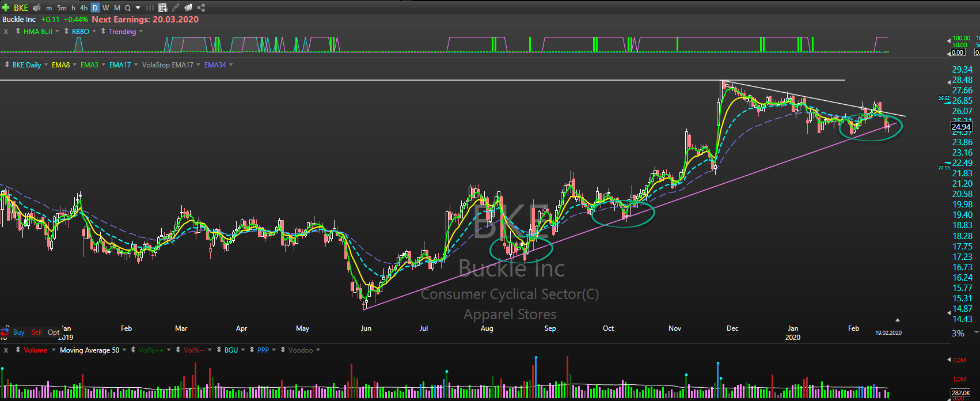
Task: Switch chart to Weekly (W) timeframe
Action: pos(106,7)
